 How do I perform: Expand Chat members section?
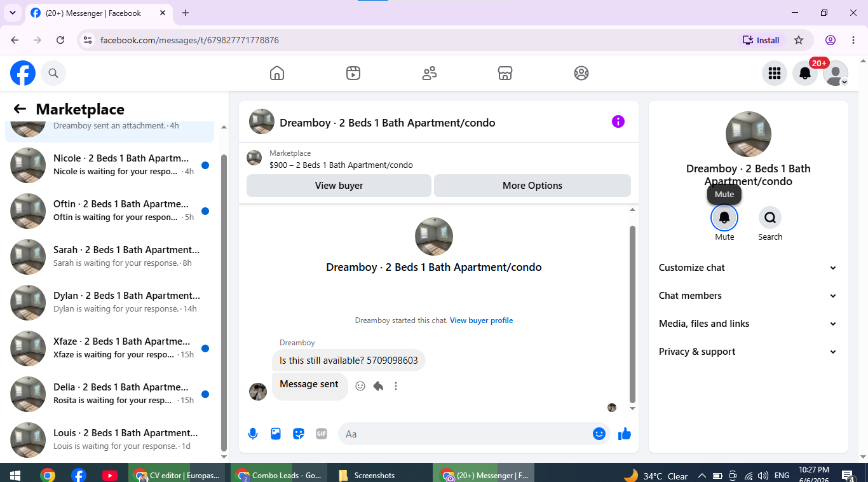(x=748, y=296)
